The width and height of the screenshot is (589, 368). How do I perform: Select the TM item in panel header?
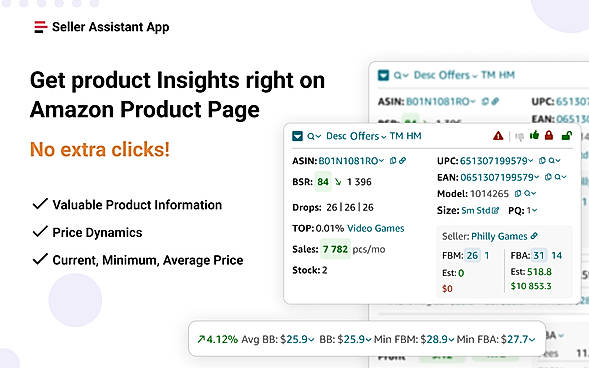click(x=396, y=136)
